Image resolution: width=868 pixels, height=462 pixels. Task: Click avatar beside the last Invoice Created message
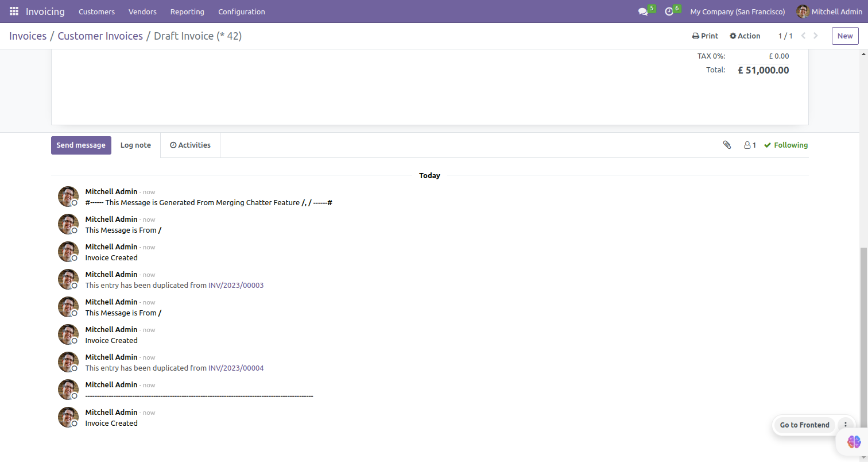[68, 417]
